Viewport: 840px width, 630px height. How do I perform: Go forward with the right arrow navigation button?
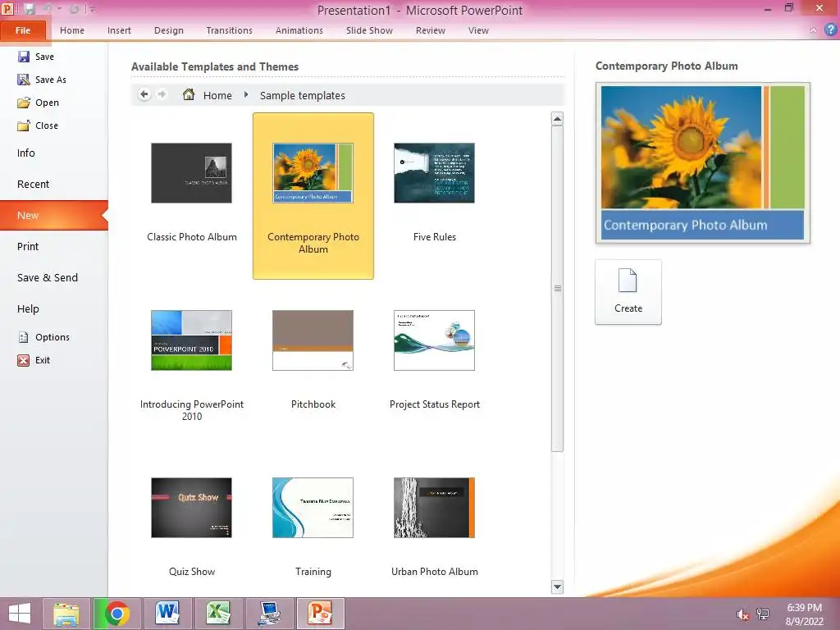click(x=162, y=95)
